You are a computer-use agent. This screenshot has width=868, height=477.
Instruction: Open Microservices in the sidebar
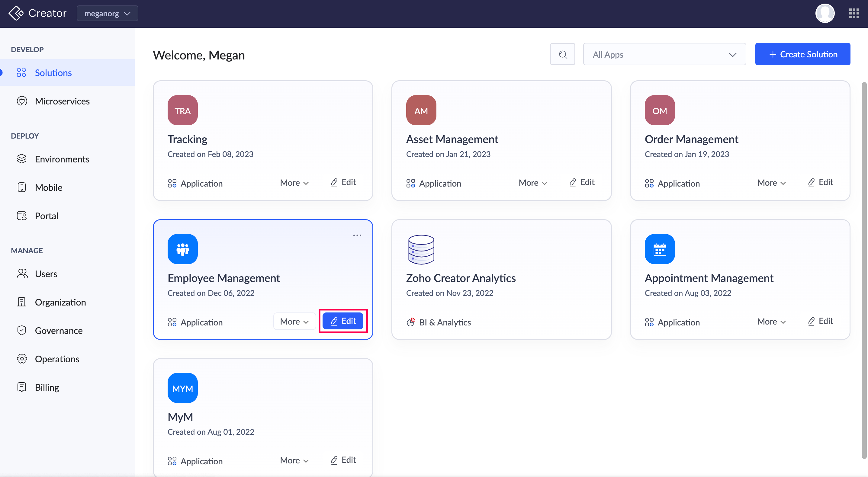pos(62,101)
